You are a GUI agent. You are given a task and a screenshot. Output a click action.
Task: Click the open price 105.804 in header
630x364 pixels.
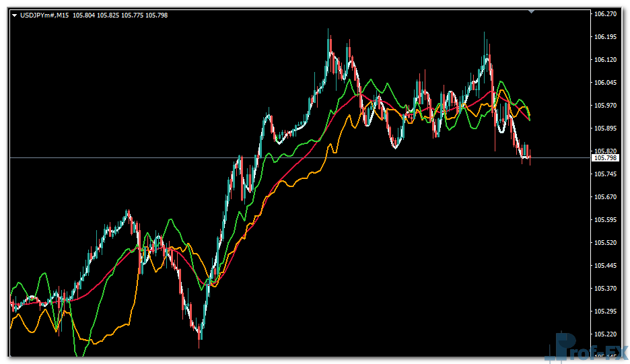pos(84,15)
